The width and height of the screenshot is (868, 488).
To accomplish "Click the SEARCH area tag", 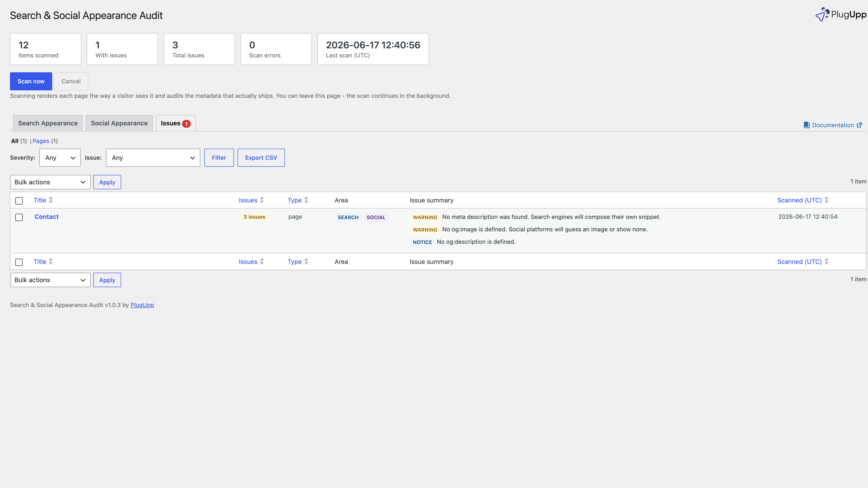I will tap(348, 217).
